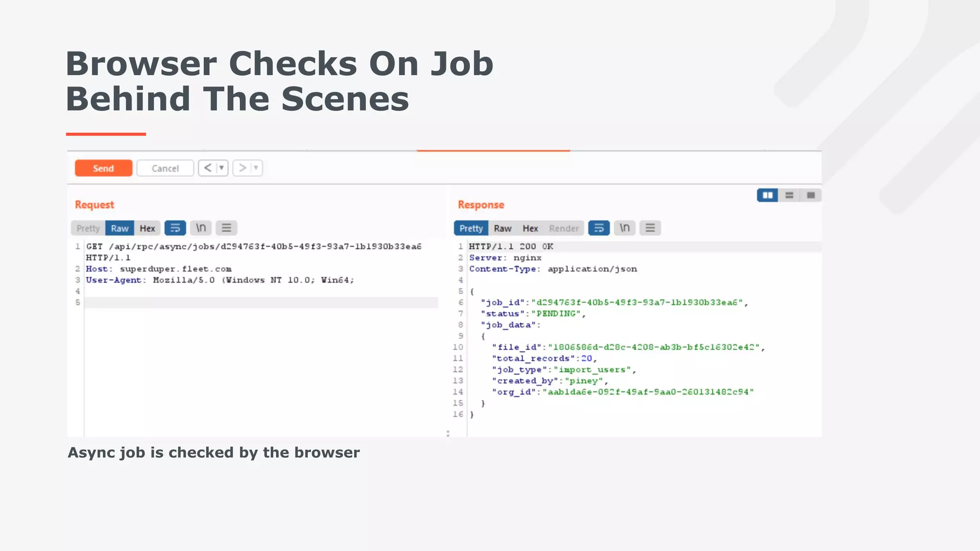Open Request pane hamburger options menu
Screen dimensions: 980x551
click(x=226, y=228)
